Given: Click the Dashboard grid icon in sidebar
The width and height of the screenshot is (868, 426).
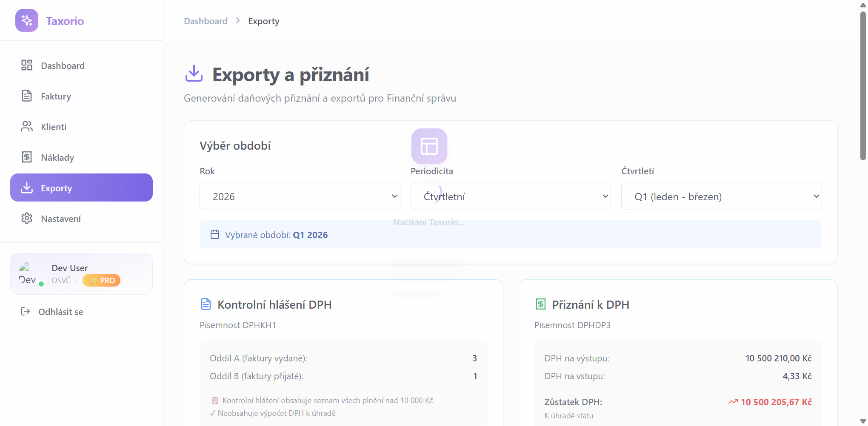Looking at the screenshot, I should [27, 65].
